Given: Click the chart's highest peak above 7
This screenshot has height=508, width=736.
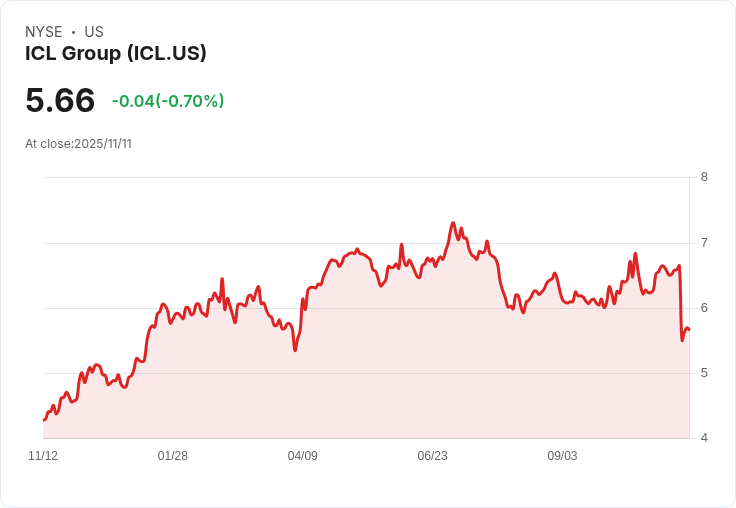Looking at the screenshot, I should pyautogui.click(x=453, y=223).
